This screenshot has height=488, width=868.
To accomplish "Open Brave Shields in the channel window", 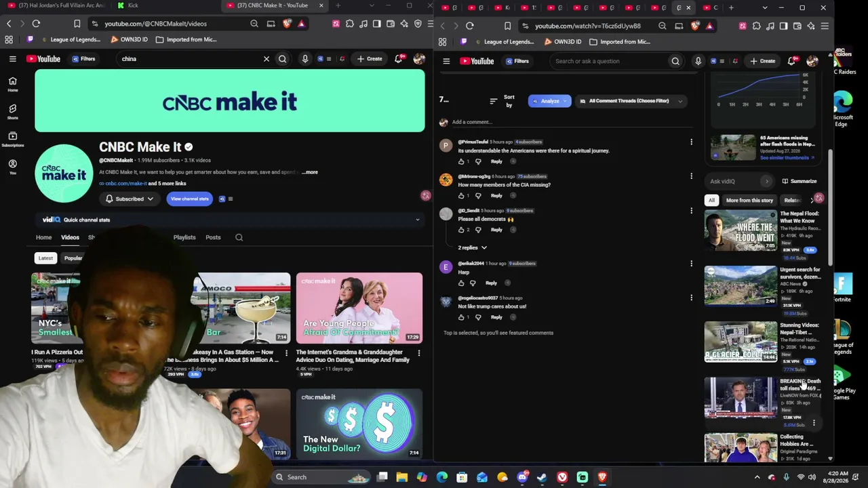I will (286, 24).
